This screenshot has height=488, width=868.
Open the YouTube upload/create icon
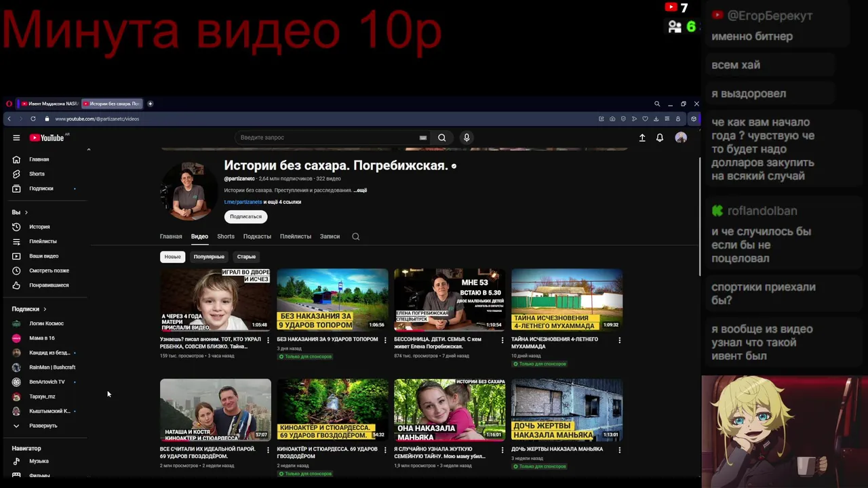point(642,138)
